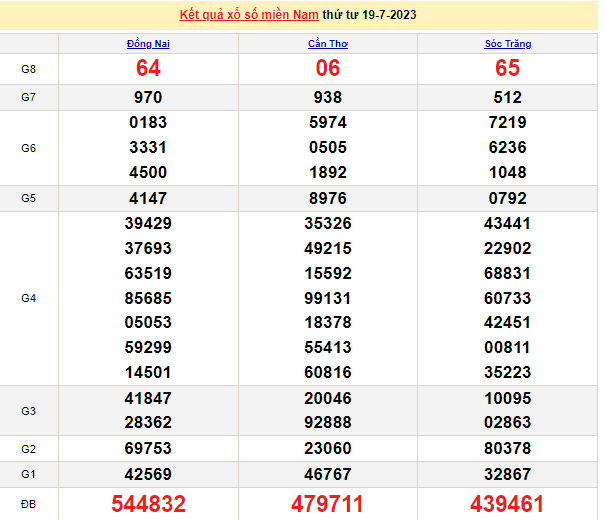Select Cần Thơ G7 number 938
Screen dimensions: 605x520
(328, 98)
